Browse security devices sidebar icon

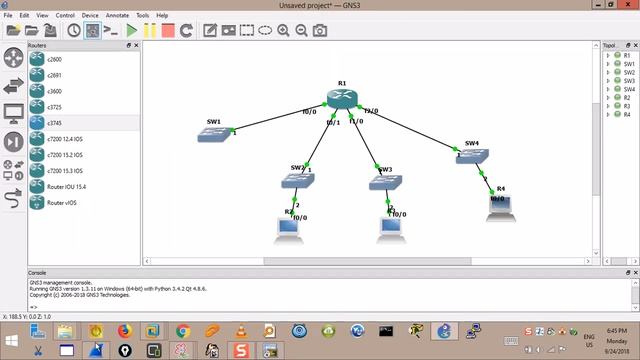click(x=13, y=142)
